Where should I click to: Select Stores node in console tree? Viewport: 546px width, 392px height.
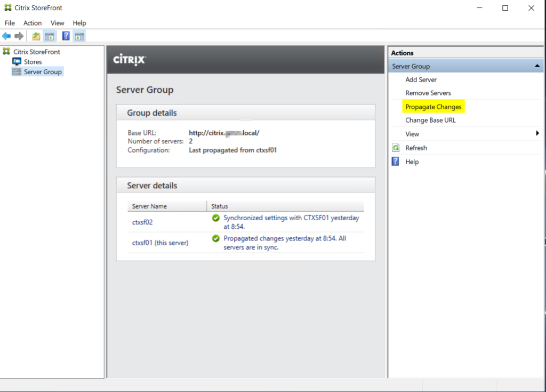(33, 62)
